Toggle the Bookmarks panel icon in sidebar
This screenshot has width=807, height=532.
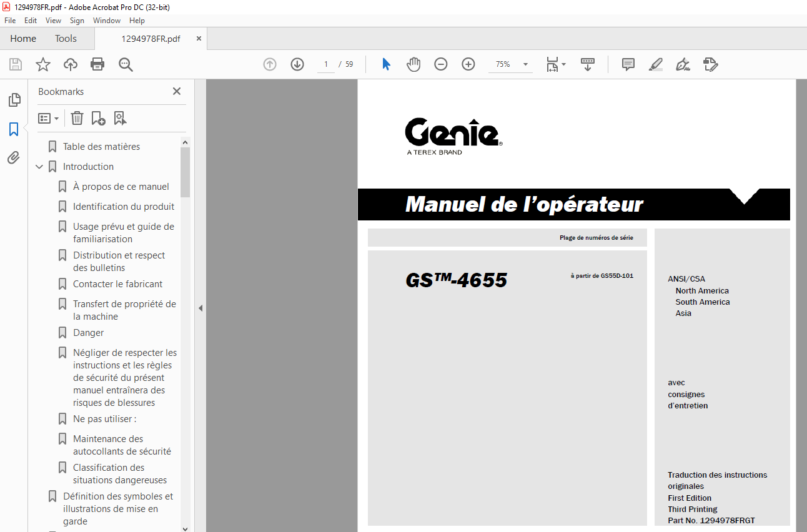(x=14, y=129)
